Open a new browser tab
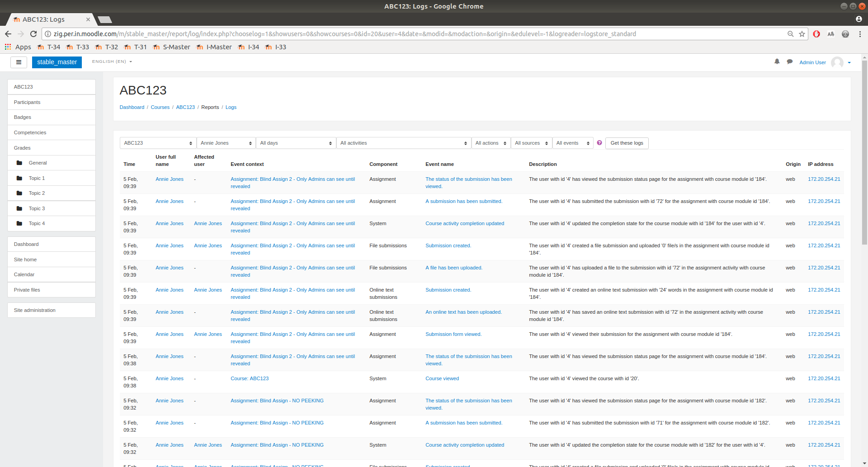 click(x=104, y=19)
